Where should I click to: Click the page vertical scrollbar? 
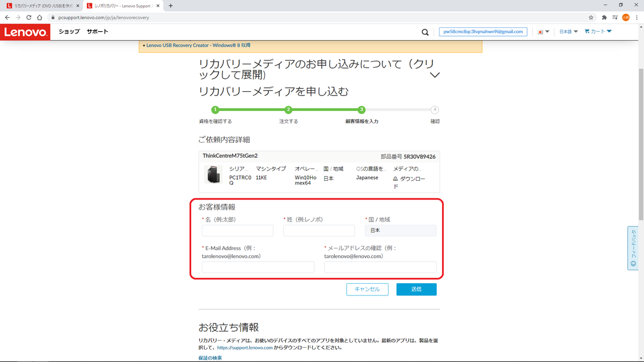[x=641, y=145]
